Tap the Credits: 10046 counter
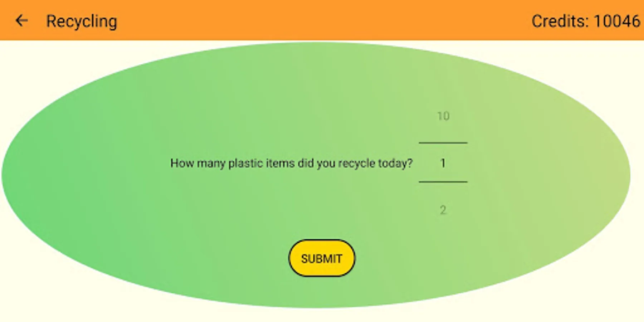 586,21
